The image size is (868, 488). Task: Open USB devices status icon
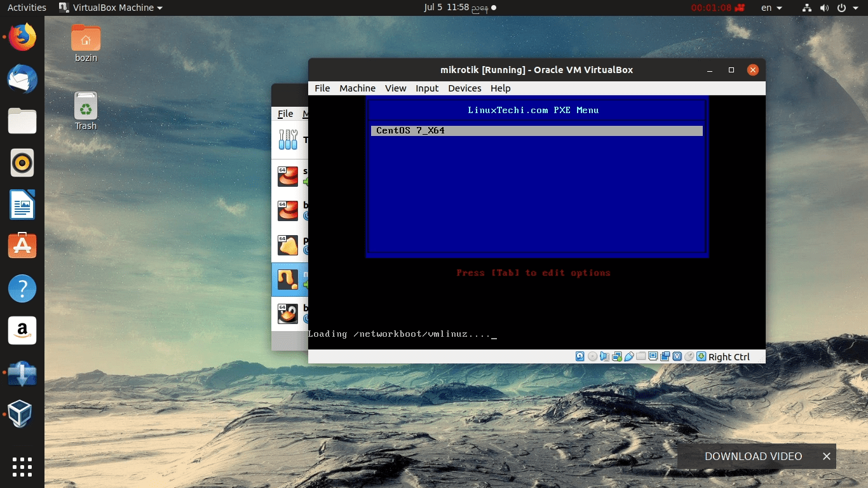pos(628,356)
